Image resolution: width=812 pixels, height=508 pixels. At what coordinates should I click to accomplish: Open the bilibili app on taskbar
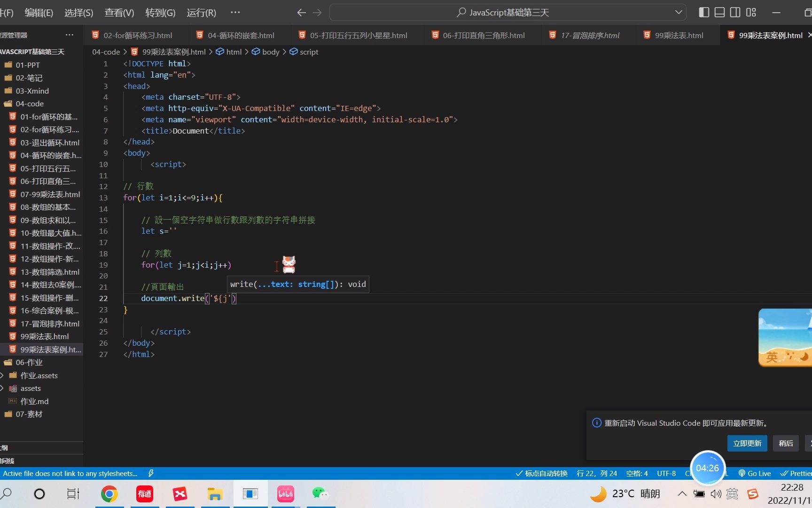coord(285,494)
